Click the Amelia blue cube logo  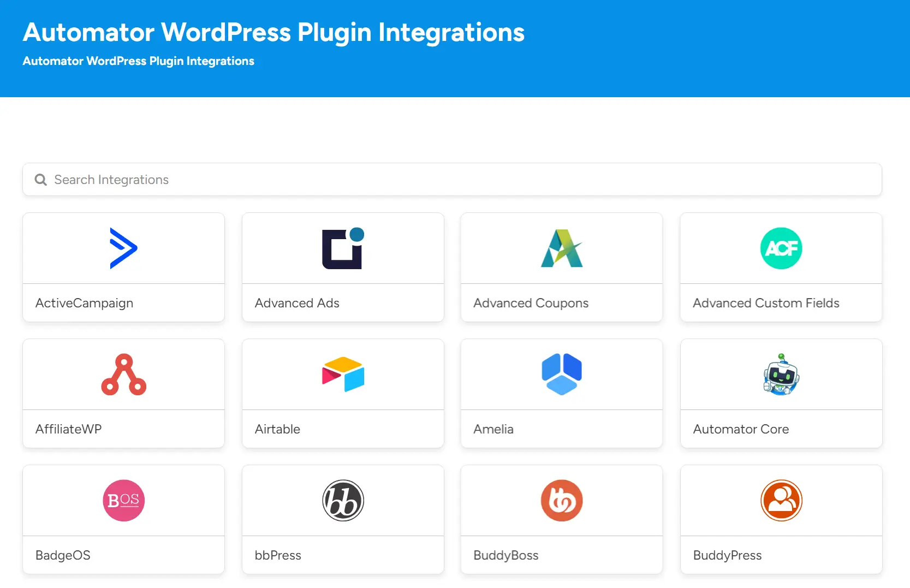(562, 375)
